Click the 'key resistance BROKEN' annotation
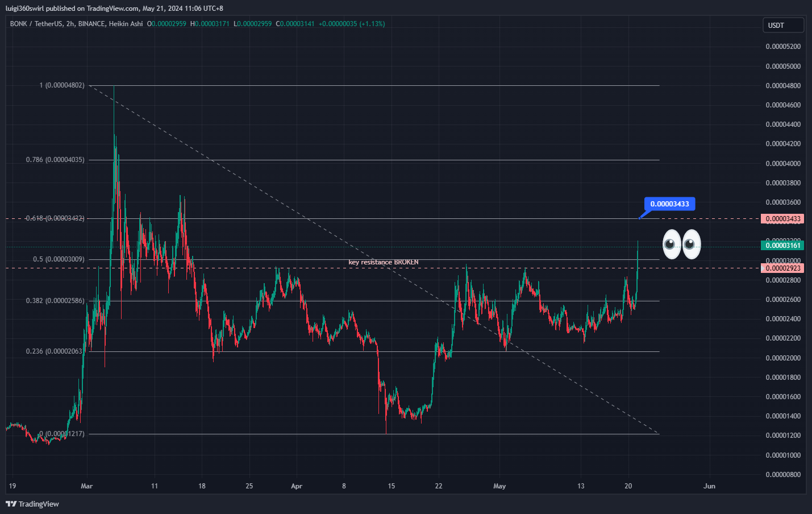The width and height of the screenshot is (812, 514). pyautogui.click(x=384, y=262)
